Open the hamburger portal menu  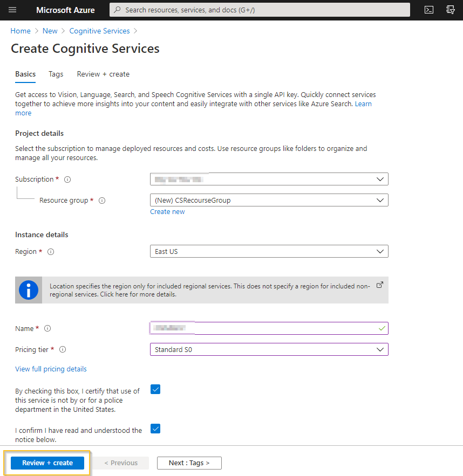[12, 10]
